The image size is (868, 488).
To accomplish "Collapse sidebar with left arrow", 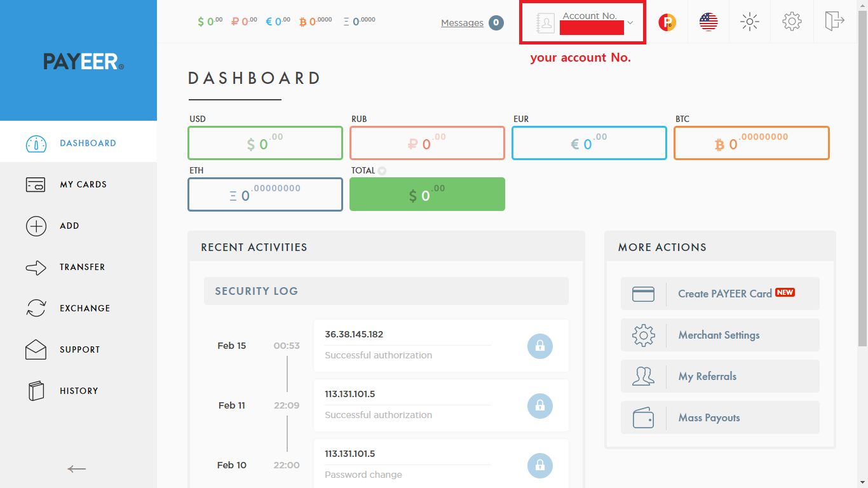I will pos(77,469).
